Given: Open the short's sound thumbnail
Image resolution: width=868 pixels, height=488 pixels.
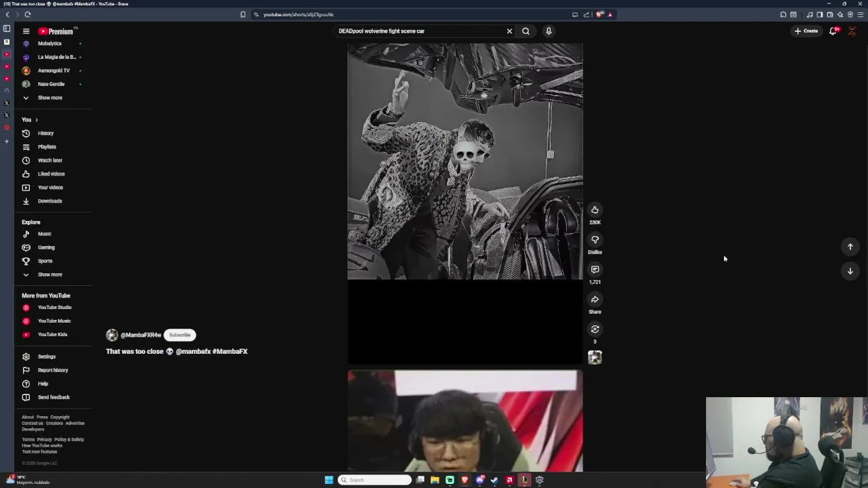Looking at the screenshot, I should click(x=595, y=357).
